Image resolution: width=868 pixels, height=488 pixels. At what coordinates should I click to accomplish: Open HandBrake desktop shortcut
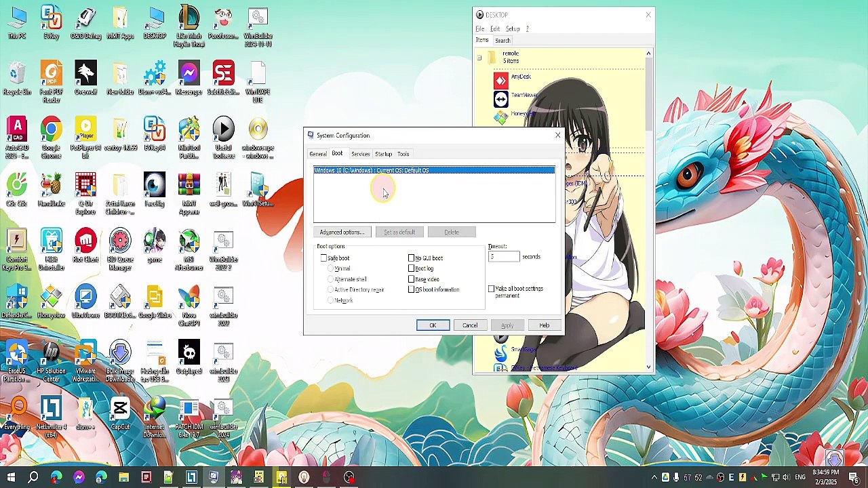pyautogui.click(x=52, y=190)
